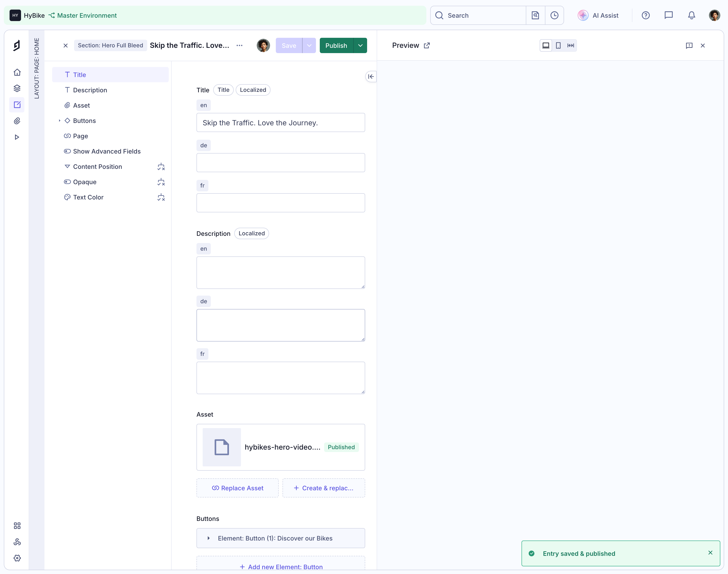This screenshot has height=574, width=728.
Task: Open the Save dropdown arrow
Action: point(309,46)
